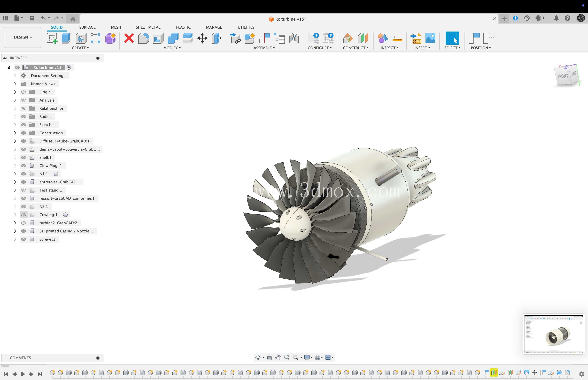Expand the Named Views node
588x380 pixels.
[x=14, y=84]
